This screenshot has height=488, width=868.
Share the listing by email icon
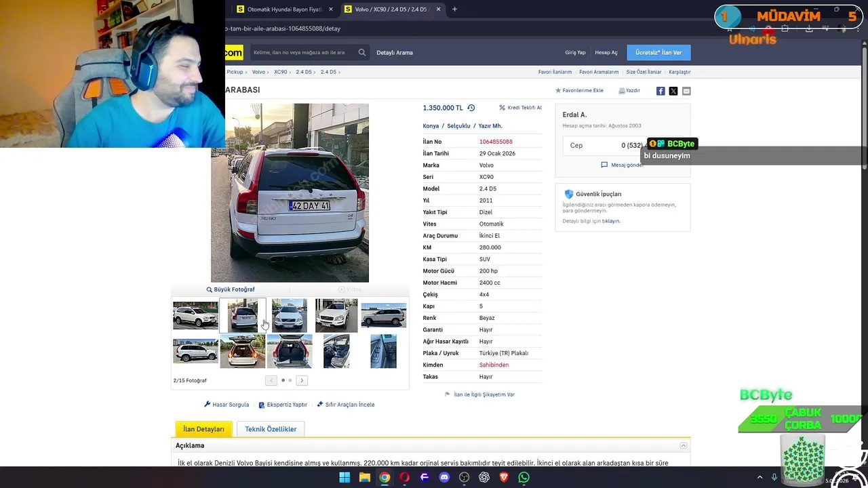click(x=686, y=91)
